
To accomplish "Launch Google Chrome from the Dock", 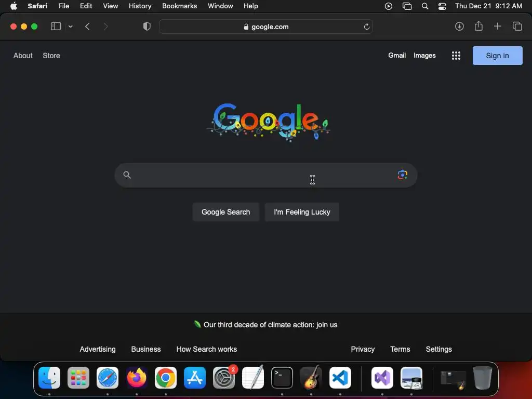I will pos(166,378).
